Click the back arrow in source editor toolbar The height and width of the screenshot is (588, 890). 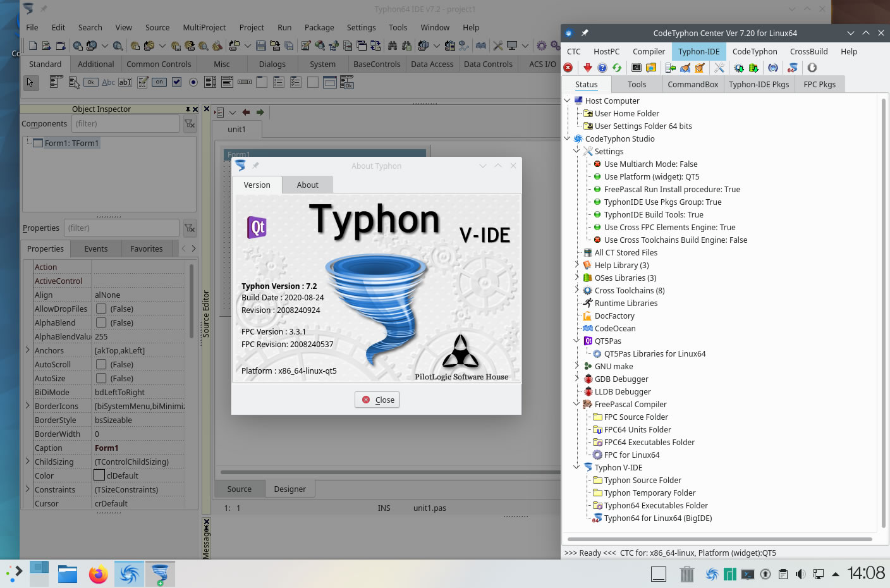click(246, 113)
